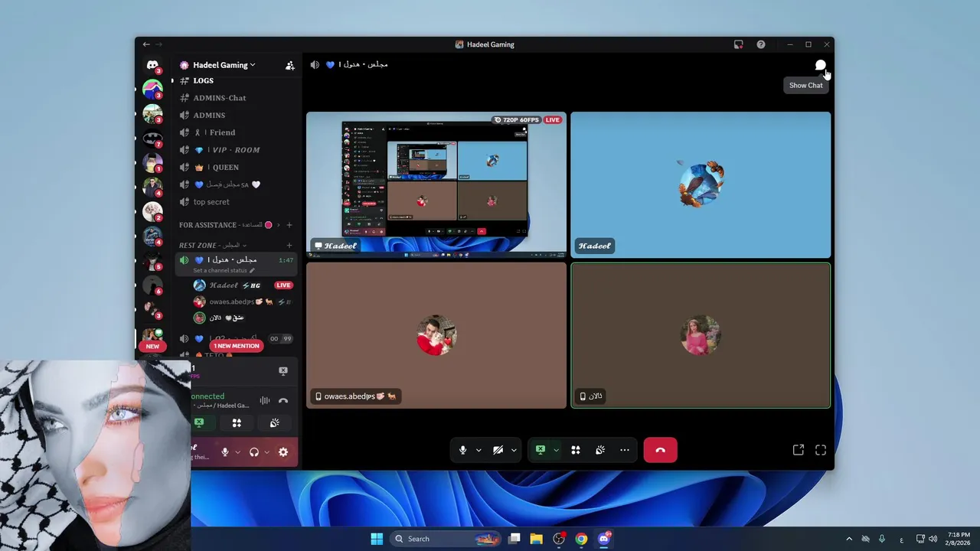980x551 pixels.
Task: Click Discord icon in the Windows taskbar
Action: point(604,539)
